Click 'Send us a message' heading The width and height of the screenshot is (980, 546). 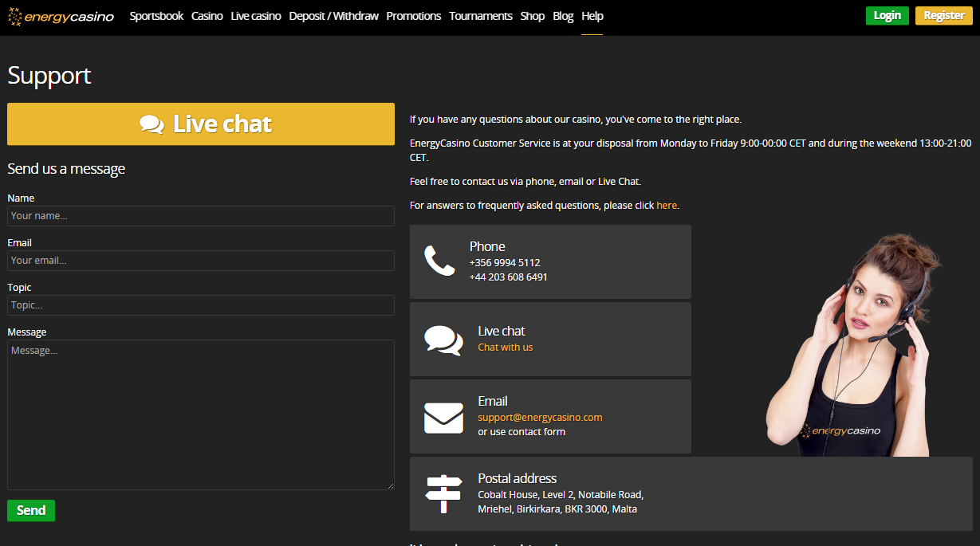click(x=66, y=169)
